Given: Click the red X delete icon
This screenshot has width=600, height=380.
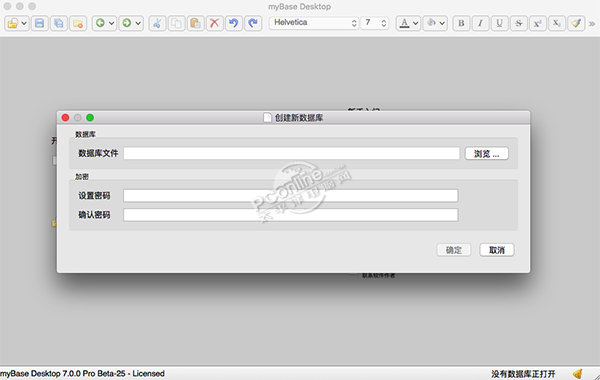Looking at the screenshot, I should (215, 23).
